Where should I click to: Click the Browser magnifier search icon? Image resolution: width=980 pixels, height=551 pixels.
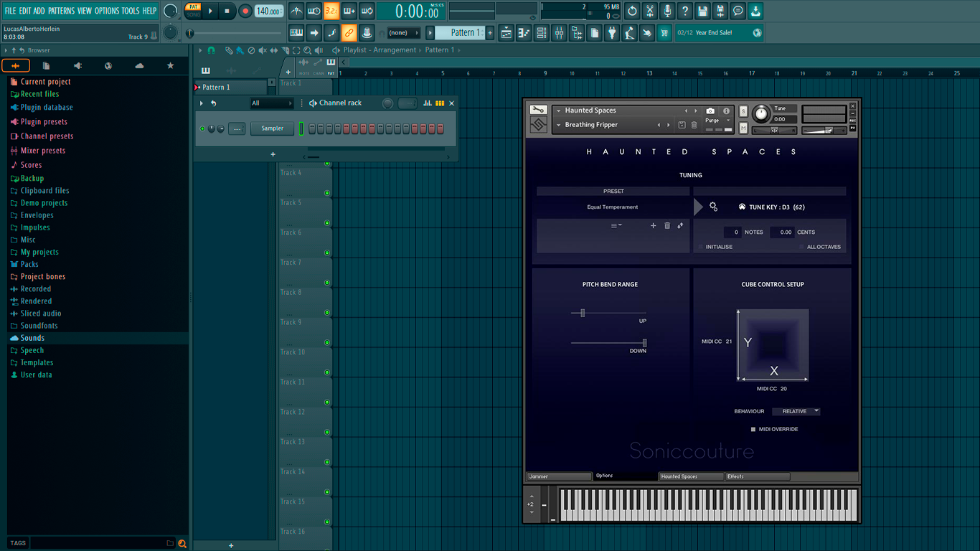pyautogui.click(x=182, y=544)
